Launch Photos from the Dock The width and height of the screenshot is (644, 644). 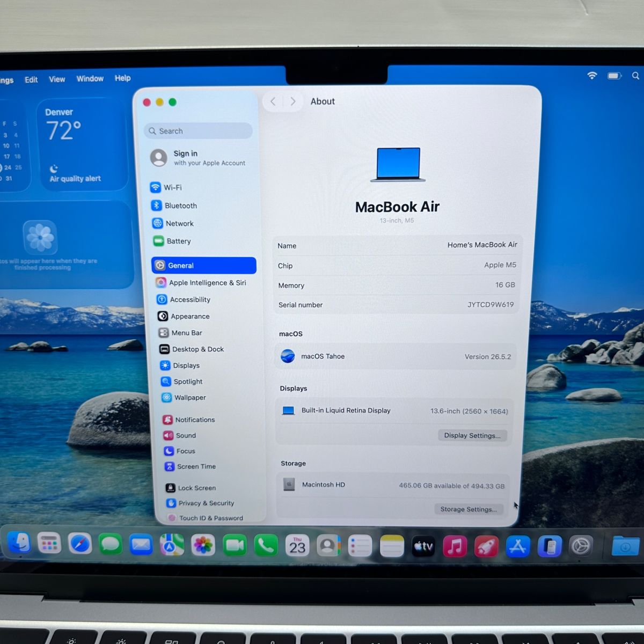click(x=203, y=545)
